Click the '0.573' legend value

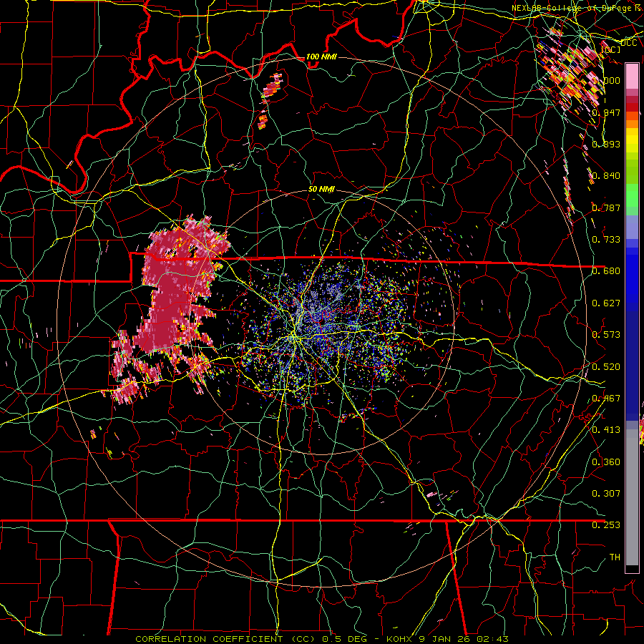click(x=606, y=335)
